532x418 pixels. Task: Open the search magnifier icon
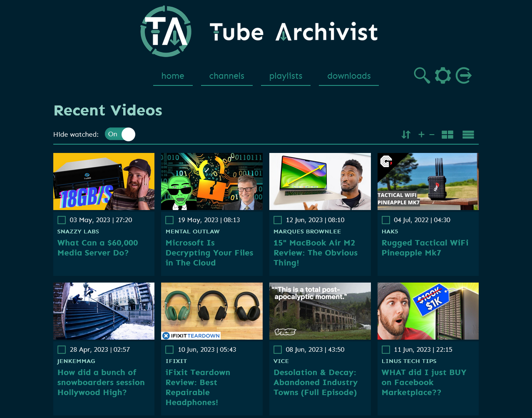coord(422,75)
